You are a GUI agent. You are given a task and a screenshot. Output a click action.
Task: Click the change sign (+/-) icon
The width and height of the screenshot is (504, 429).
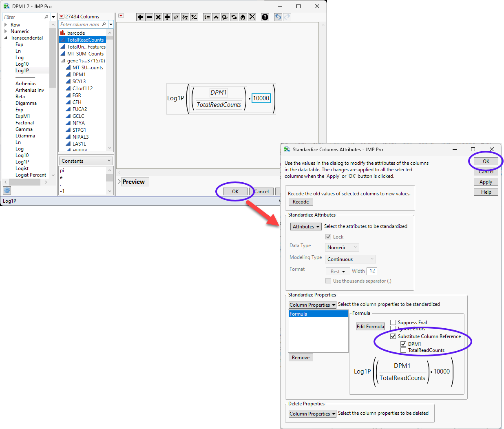(194, 17)
